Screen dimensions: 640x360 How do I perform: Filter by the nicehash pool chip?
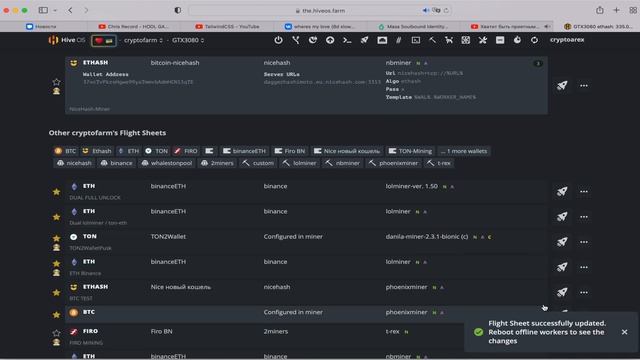click(74, 163)
